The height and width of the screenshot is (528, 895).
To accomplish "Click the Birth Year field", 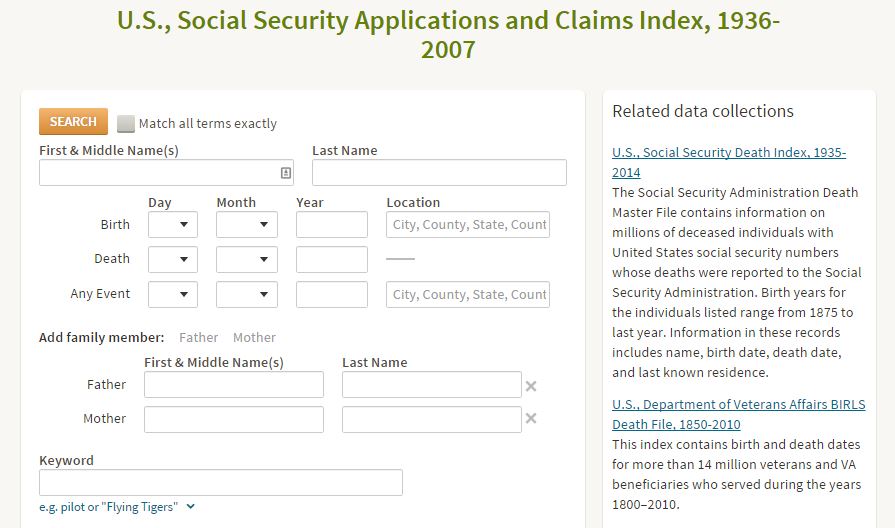I will point(332,224).
